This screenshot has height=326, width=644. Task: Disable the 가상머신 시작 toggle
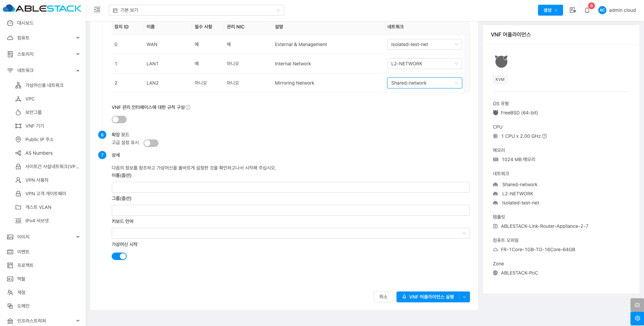pyautogui.click(x=119, y=256)
